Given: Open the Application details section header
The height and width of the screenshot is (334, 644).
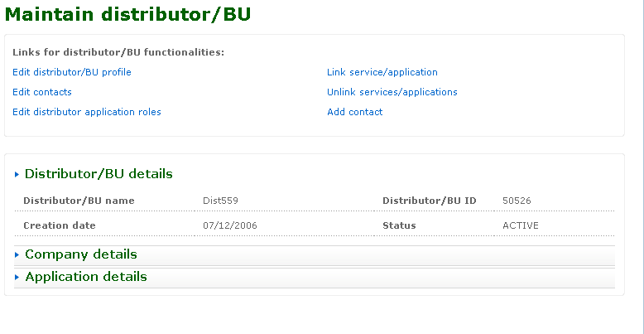Looking at the screenshot, I should (x=315, y=278).
